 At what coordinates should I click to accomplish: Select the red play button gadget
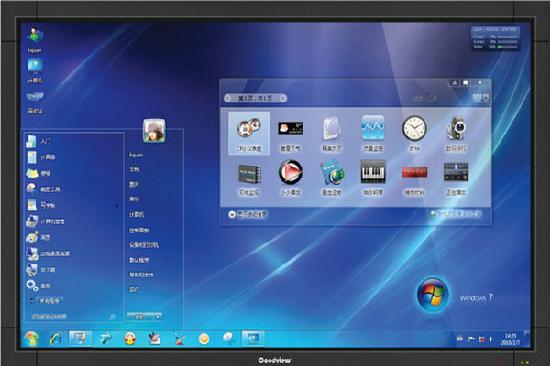(290, 177)
